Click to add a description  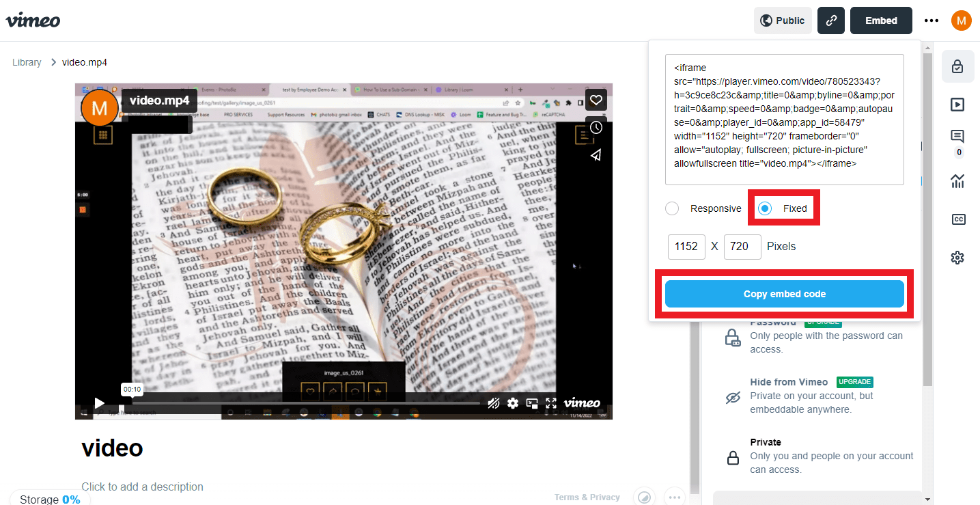point(142,487)
